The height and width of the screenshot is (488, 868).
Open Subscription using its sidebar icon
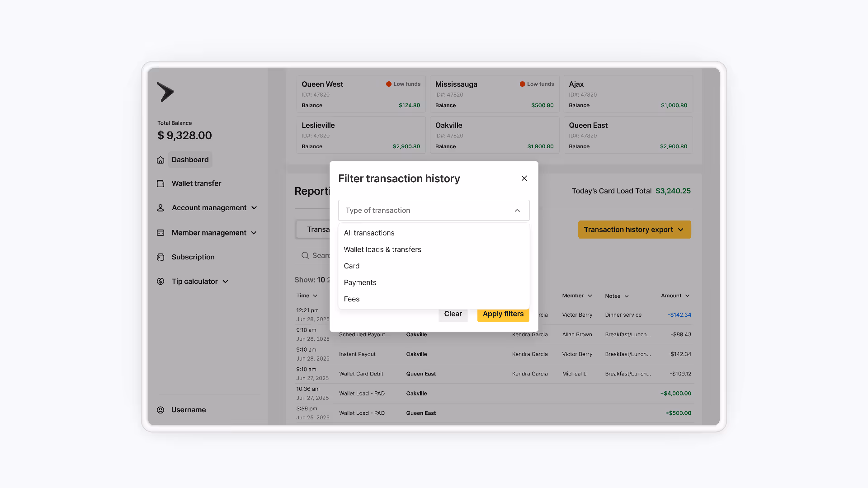coord(160,257)
